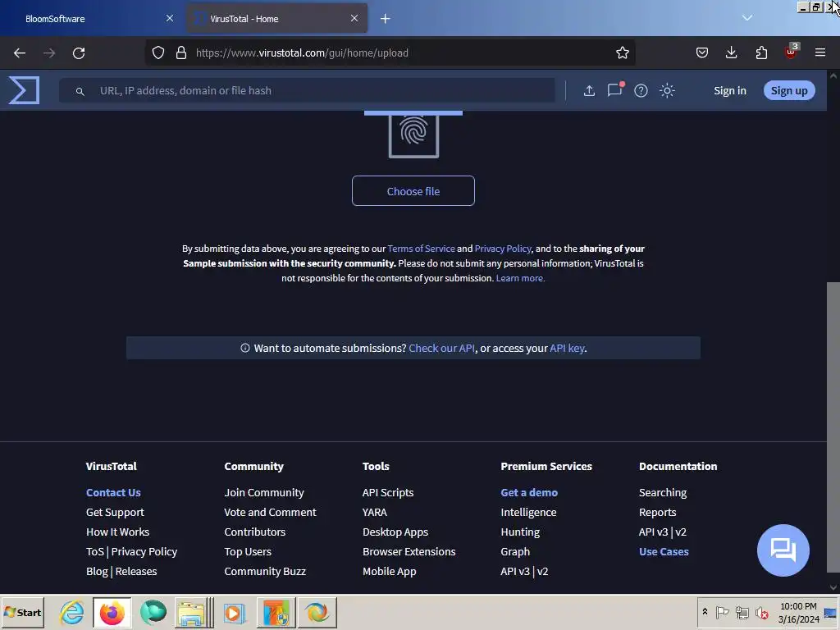Click the VirusTotal logo icon
Viewport: 840px width, 630px height.
pos(24,90)
